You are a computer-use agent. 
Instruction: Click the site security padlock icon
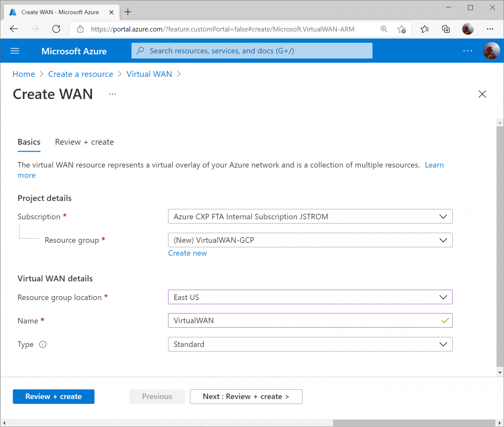[x=80, y=29]
